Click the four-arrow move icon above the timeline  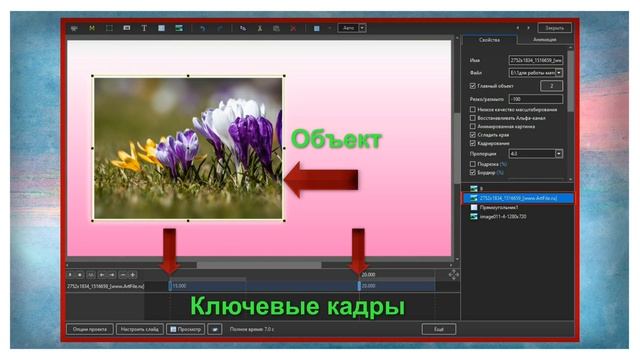coord(453,275)
